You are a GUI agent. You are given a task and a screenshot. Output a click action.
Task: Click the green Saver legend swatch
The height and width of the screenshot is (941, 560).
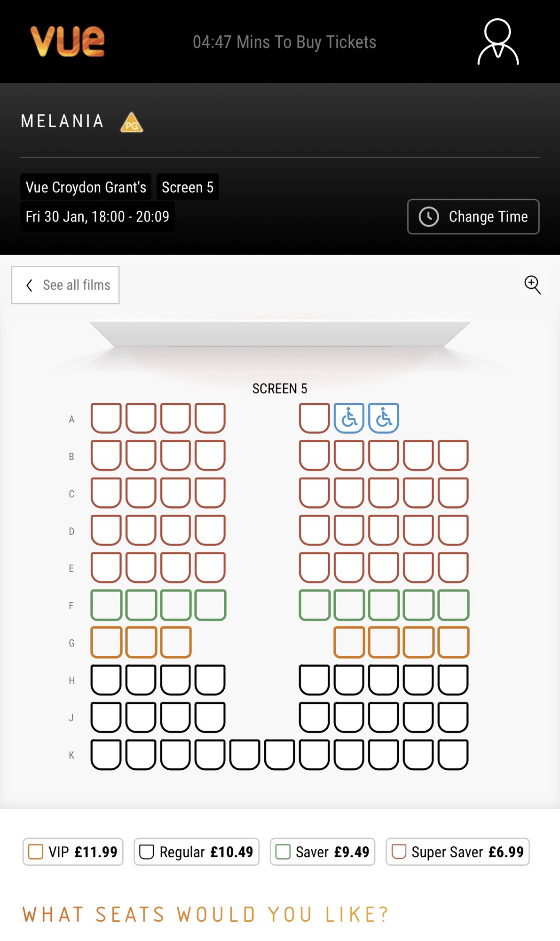click(283, 852)
